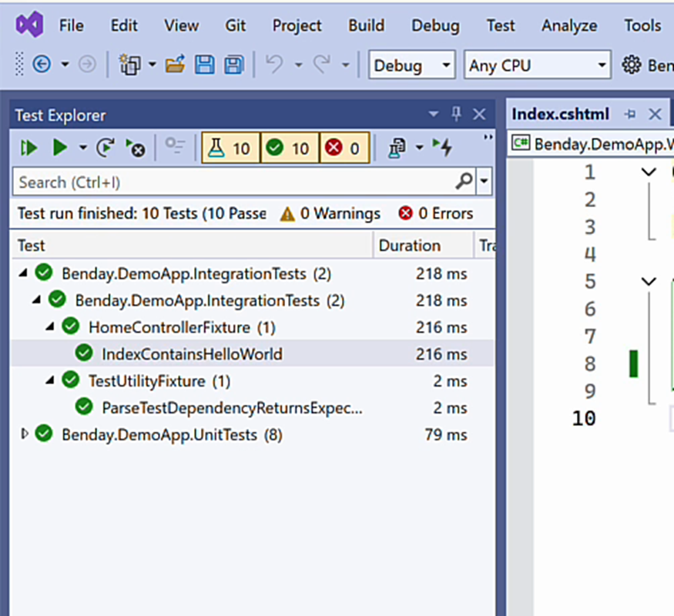Open the Test menu
Screen dimensions: 674x616
point(501,25)
